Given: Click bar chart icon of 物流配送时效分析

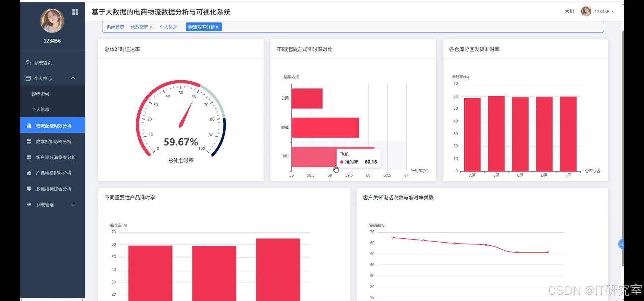Looking at the screenshot, I should 29,126.
